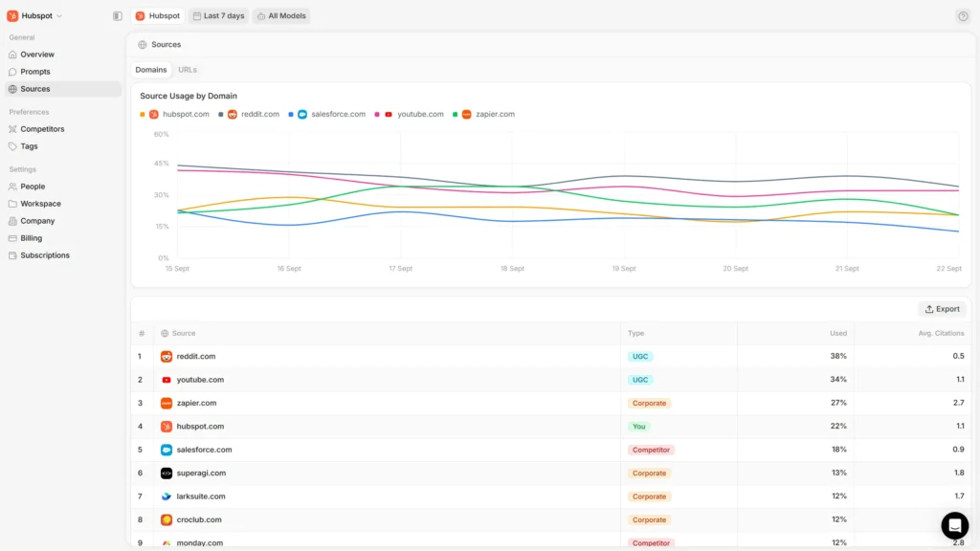Click the zapier.com favicon in table
980x551 pixels.
(x=167, y=403)
